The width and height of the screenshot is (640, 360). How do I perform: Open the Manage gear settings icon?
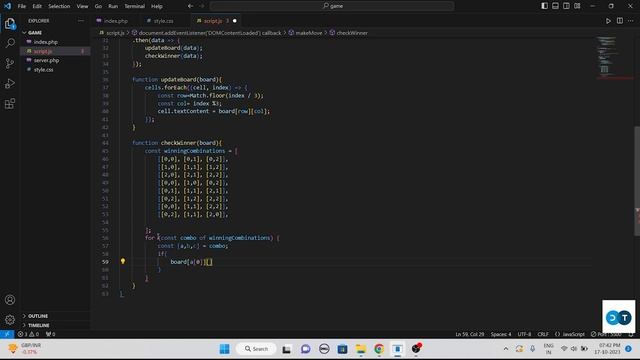pyautogui.click(x=10, y=320)
